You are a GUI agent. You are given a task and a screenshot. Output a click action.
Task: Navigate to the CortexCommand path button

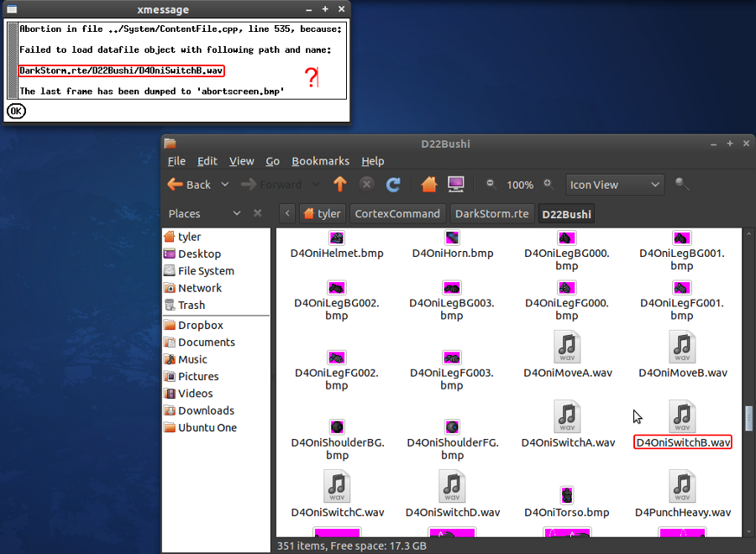397,213
